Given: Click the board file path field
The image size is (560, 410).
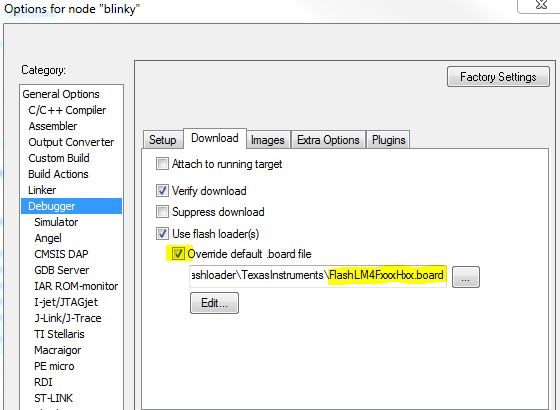Looking at the screenshot, I should point(318,276).
